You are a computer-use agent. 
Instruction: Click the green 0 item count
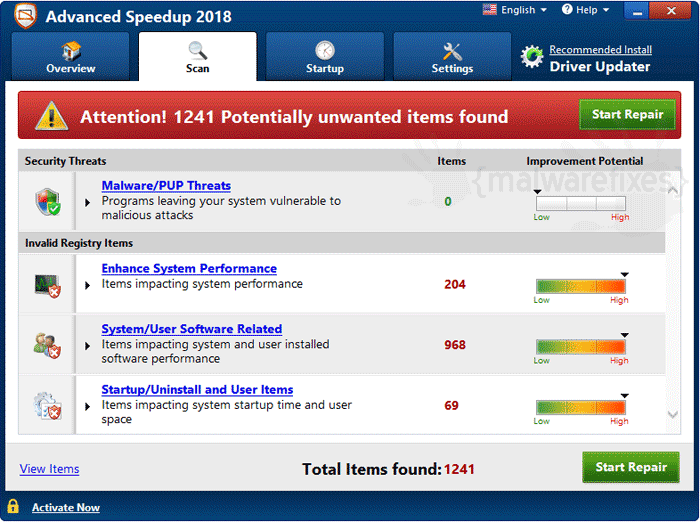[448, 202]
